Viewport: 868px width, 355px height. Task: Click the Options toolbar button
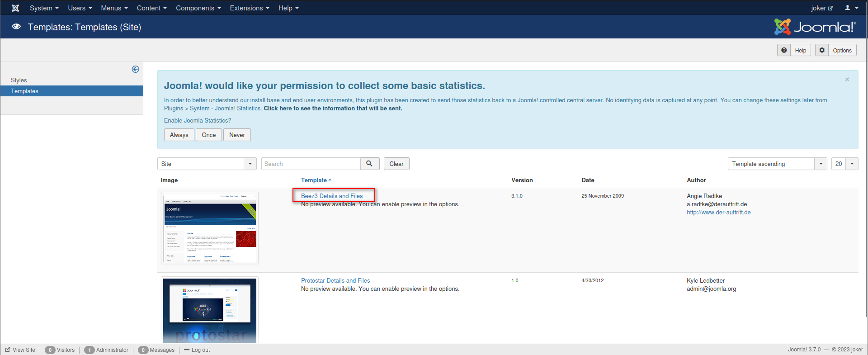[836, 50]
